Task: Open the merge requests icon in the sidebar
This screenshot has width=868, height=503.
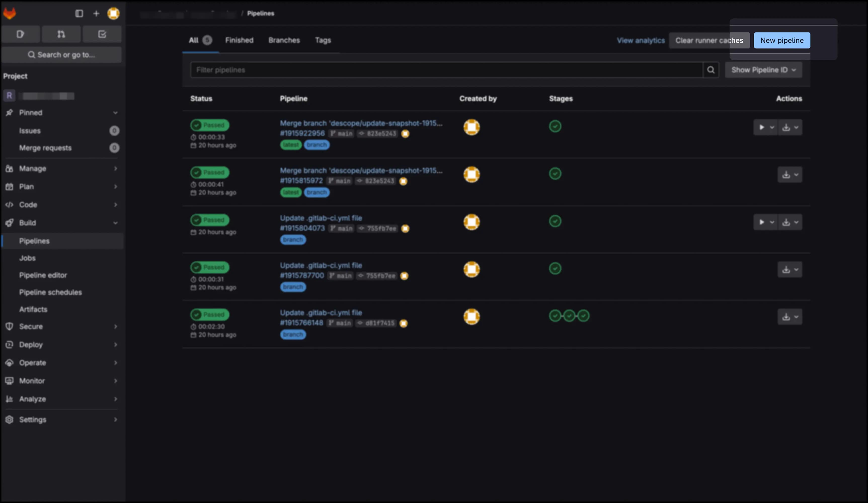Action: [61, 34]
